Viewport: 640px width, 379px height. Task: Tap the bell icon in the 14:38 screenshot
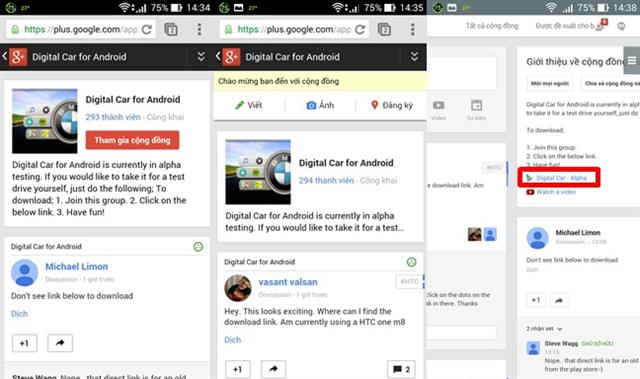[x=621, y=26]
